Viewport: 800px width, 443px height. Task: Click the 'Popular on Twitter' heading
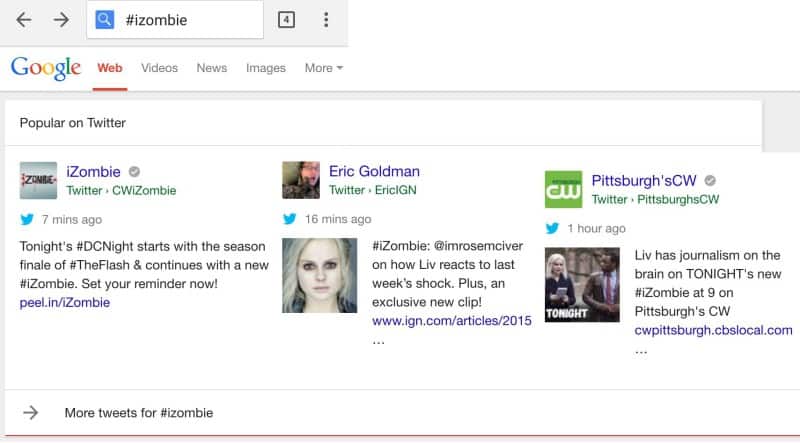point(72,122)
